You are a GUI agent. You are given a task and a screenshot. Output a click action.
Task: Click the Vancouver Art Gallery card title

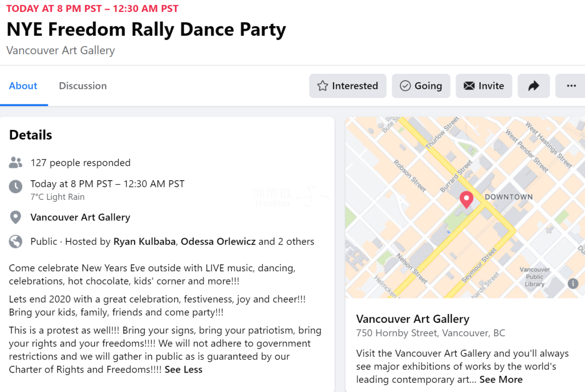click(x=413, y=319)
